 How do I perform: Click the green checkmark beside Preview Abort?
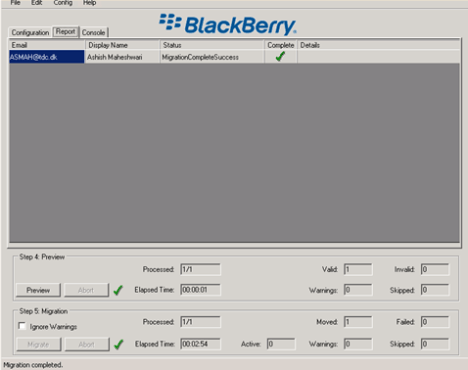(x=118, y=290)
